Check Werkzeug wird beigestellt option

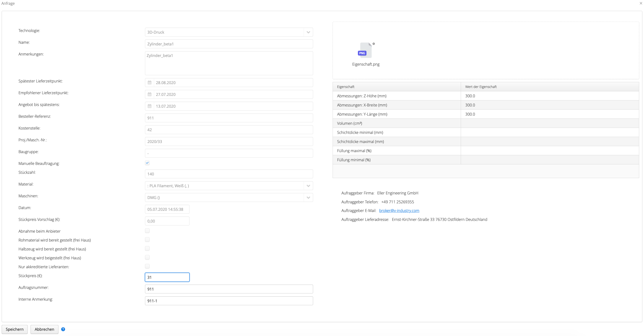coord(147,257)
